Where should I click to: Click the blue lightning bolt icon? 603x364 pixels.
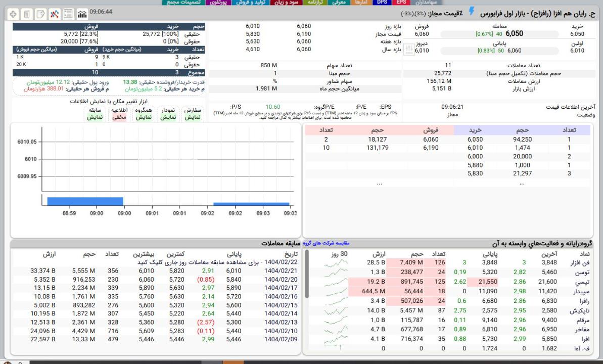(x=471, y=12)
